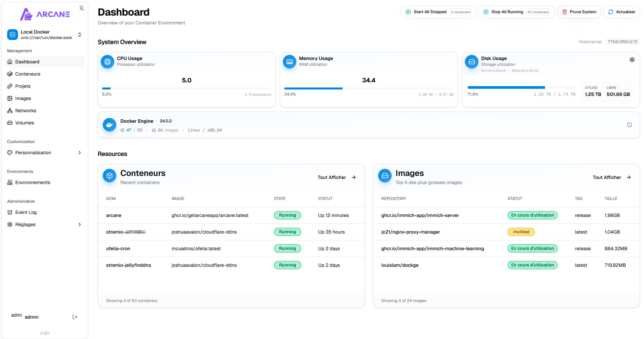This screenshot has width=644, height=339.
Task: Click Tout Afficher for Images
Action: click(611, 177)
